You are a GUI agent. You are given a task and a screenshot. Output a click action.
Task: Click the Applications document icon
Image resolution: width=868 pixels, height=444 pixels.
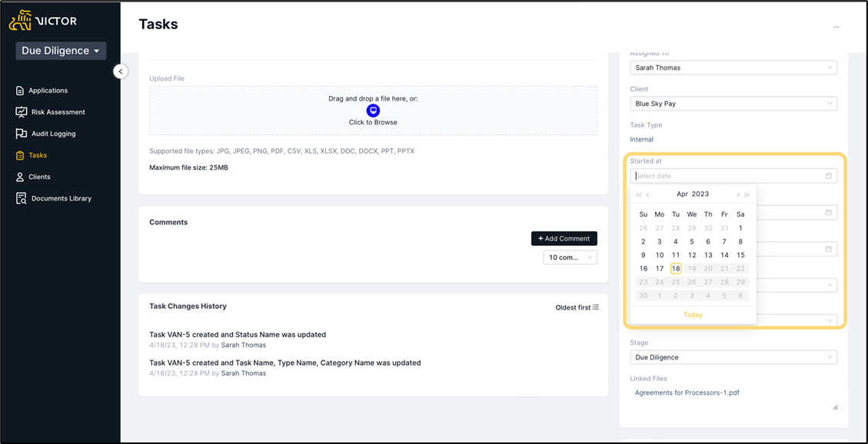(x=20, y=91)
